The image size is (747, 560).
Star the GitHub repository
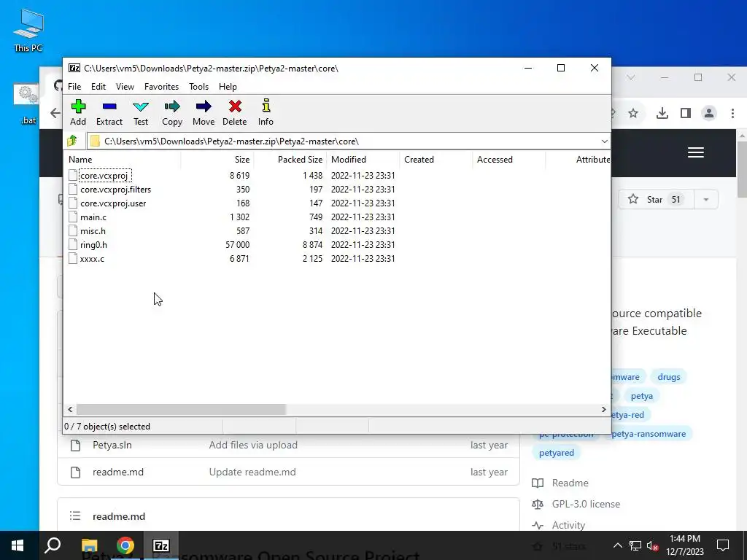(x=657, y=200)
